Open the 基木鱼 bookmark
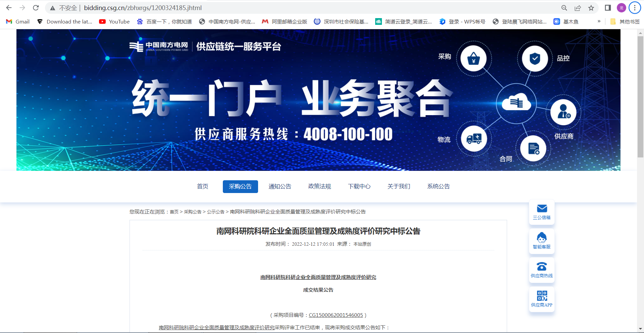The width and height of the screenshot is (644, 333). tap(566, 21)
